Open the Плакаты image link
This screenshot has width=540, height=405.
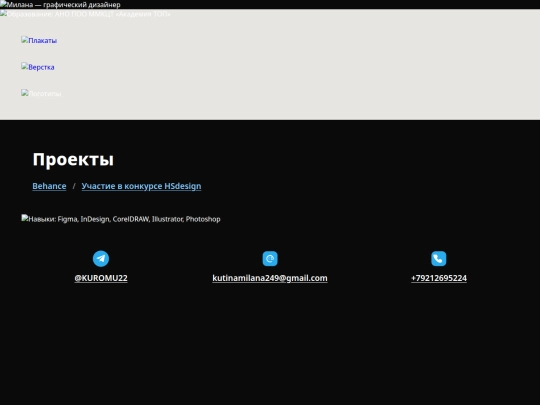39,40
